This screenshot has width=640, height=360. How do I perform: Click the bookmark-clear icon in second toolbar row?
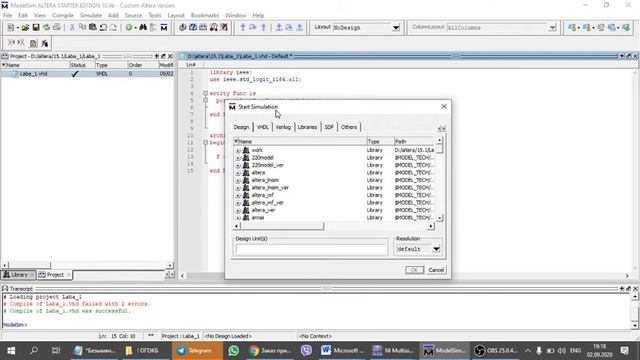(44, 43)
